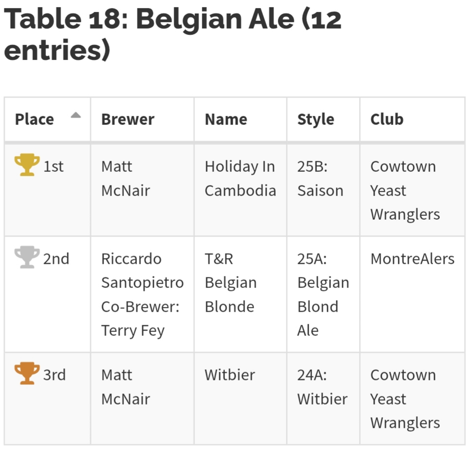Screen dimensions: 476x468
Task: Click the Place column header text
Action: click(34, 120)
